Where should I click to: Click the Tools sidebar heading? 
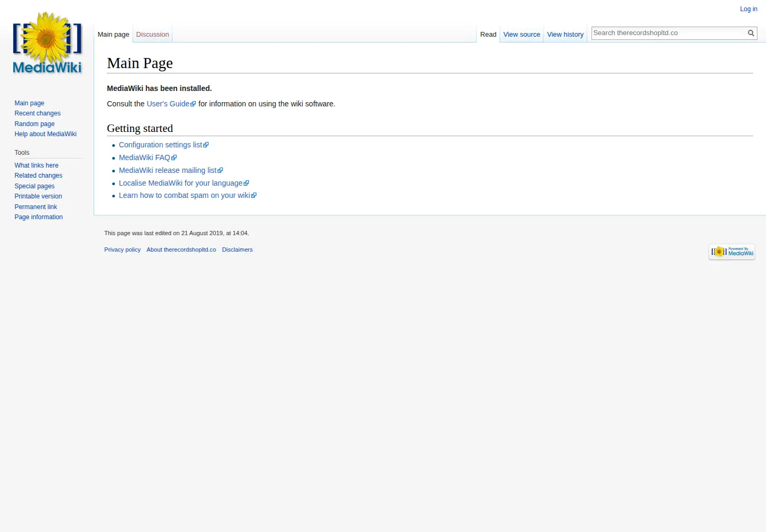(22, 153)
